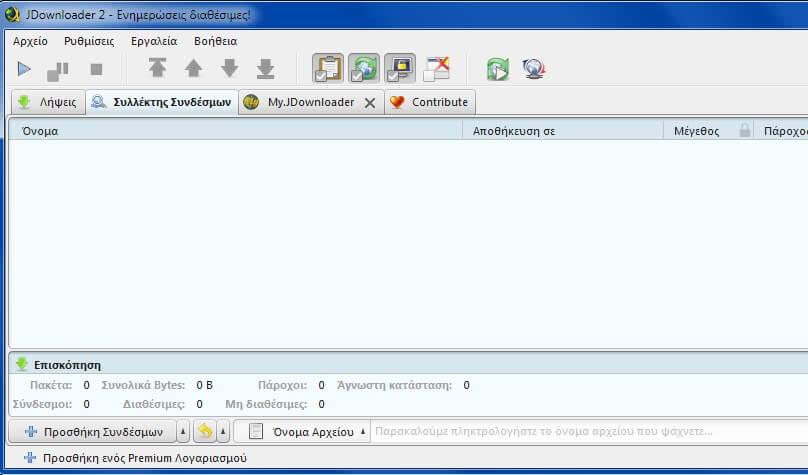The height and width of the screenshot is (475, 808).
Task: Click the globe reconnect icon
Action: pyautogui.click(x=534, y=69)
